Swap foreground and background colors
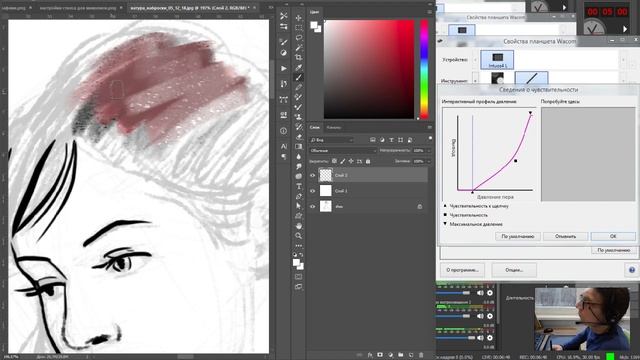Viewport: 640px width, 360px height. [x=302, y=255]
